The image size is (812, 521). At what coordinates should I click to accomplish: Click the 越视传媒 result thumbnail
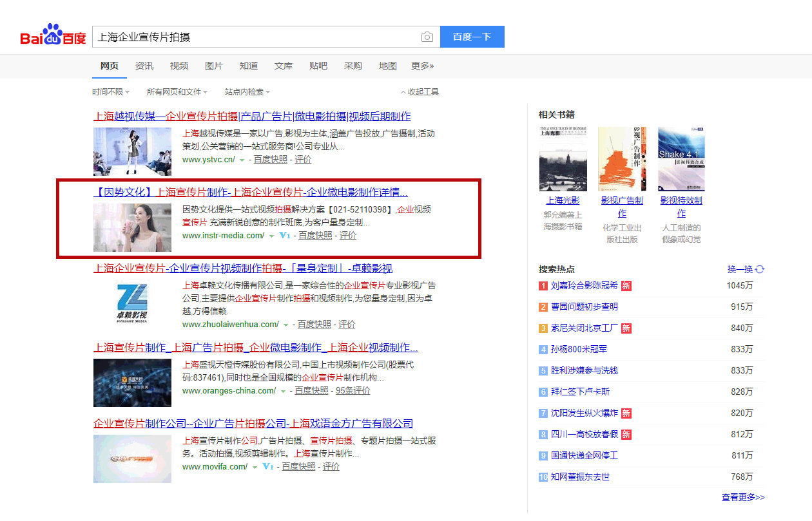(x=132, y=151)
